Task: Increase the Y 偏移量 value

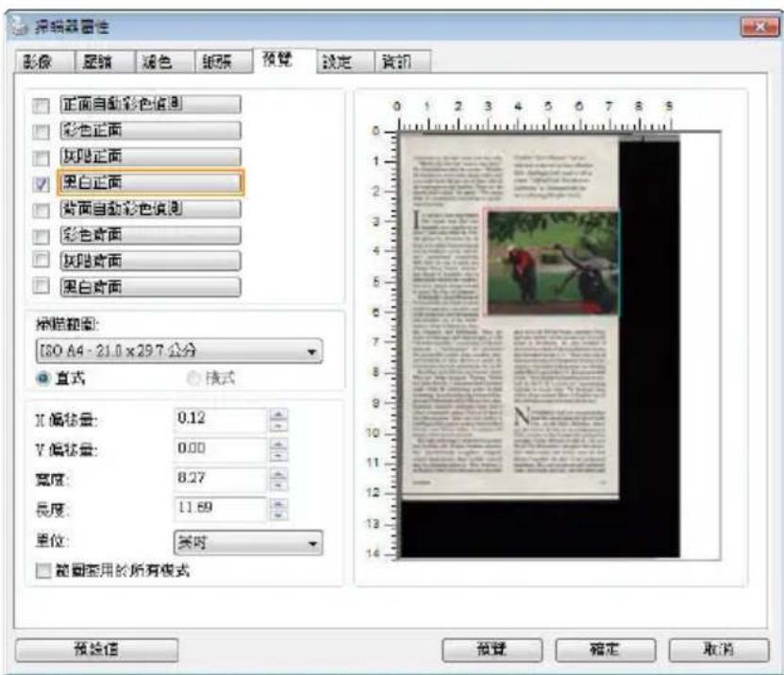Action: (x=278, y=444)
